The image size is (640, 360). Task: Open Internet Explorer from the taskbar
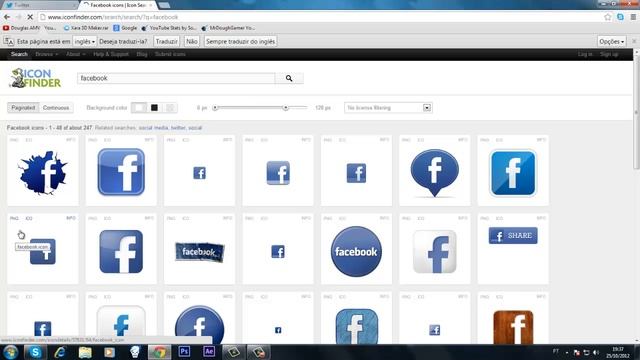(60, 352)
